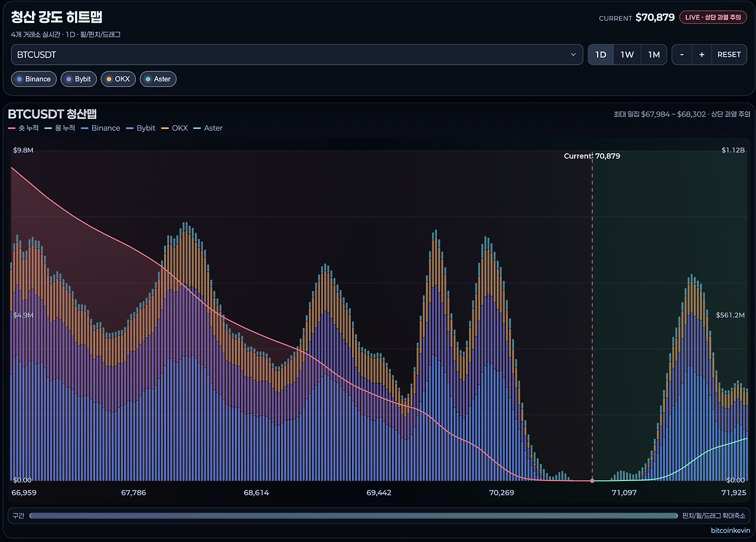This screenshot has height=542, width=756.
Task: Click the CURRENT label in the header
Action: (615, 18)
